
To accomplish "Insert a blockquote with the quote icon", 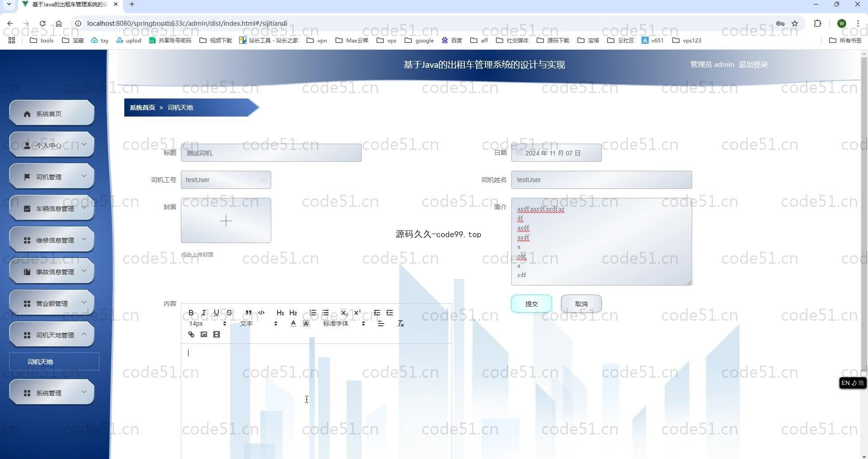I will pos(248,313).
